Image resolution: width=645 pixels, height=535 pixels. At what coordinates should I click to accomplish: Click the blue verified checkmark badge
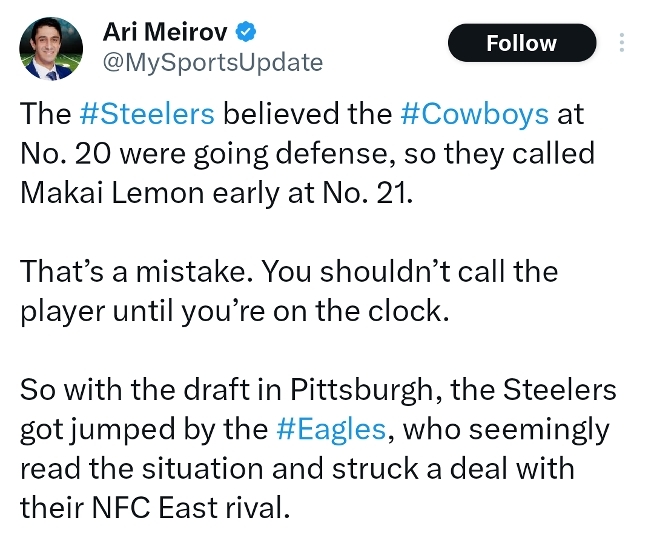tap(246, 32)
